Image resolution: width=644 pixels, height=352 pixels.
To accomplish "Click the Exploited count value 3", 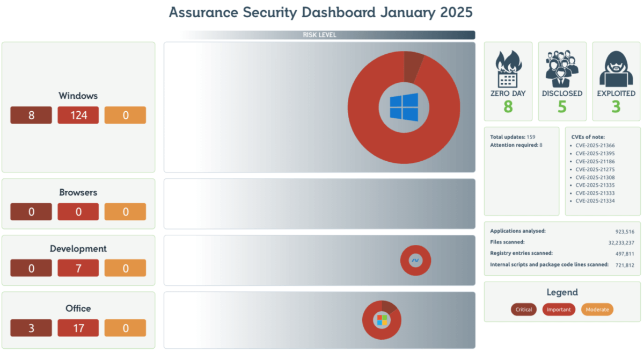I will coord(616,107).
